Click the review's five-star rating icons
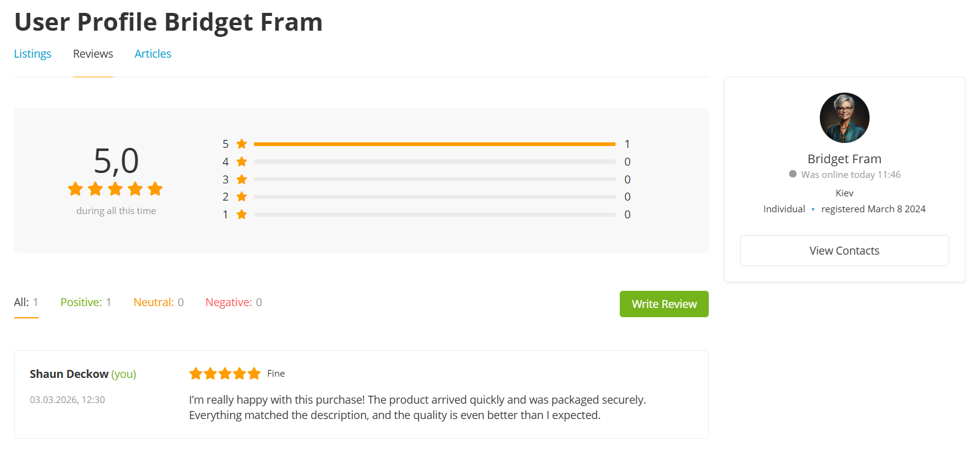The image size is (980, 454). point(225,374)
